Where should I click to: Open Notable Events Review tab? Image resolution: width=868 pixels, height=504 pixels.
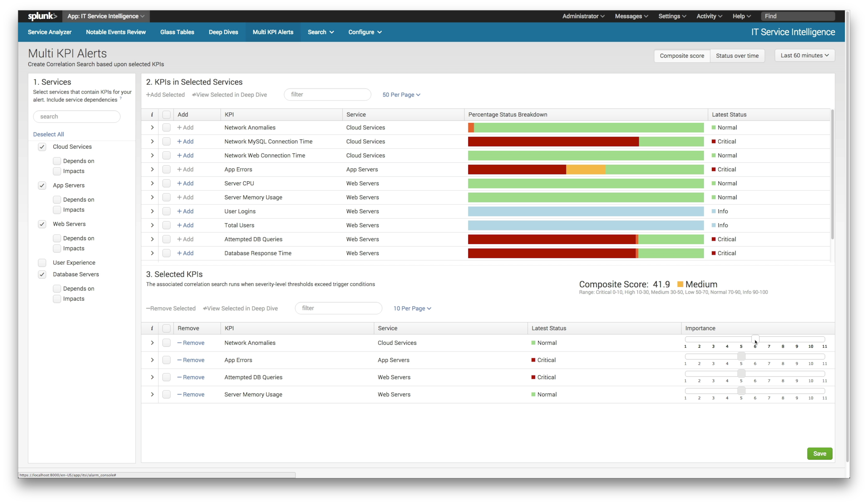click(x=116, y=32)
